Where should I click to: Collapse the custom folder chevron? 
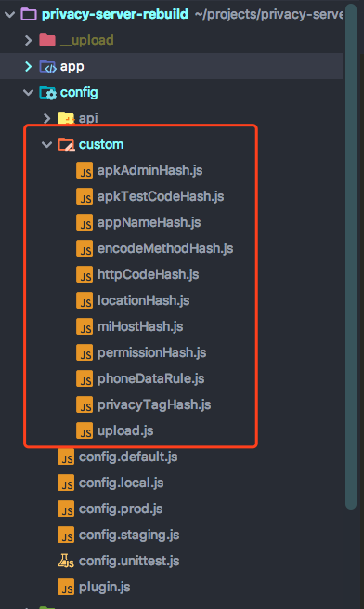coord(46,144)
